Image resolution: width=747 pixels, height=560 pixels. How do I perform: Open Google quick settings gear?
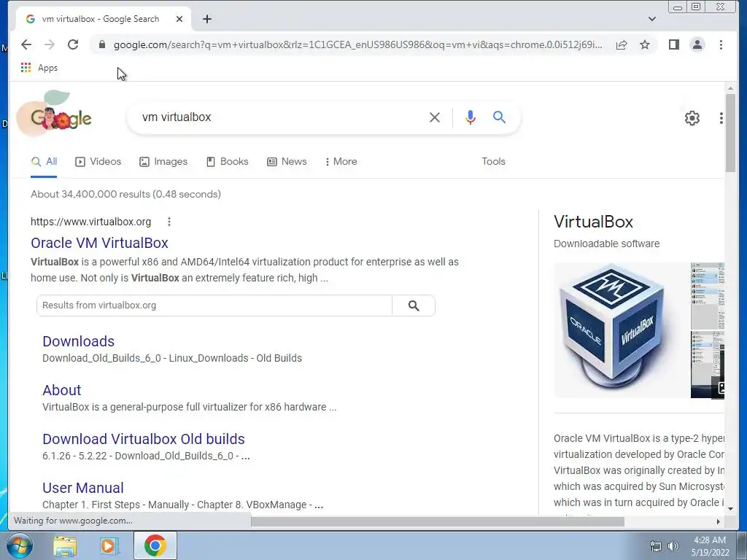coord(692,118)
